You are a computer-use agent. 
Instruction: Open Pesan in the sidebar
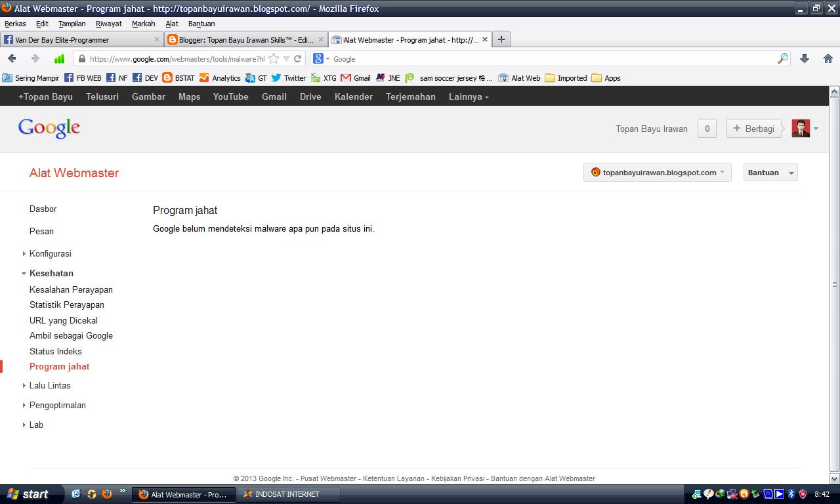[41, 231]
